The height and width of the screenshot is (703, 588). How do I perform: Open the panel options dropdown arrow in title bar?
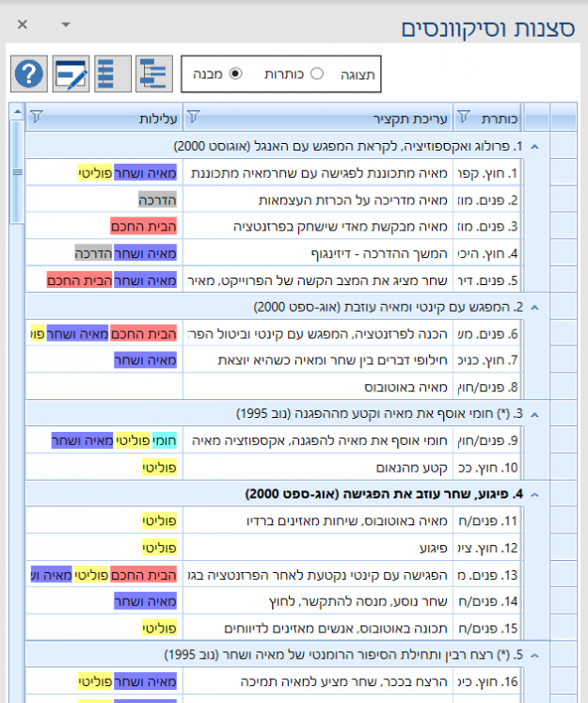65,24
